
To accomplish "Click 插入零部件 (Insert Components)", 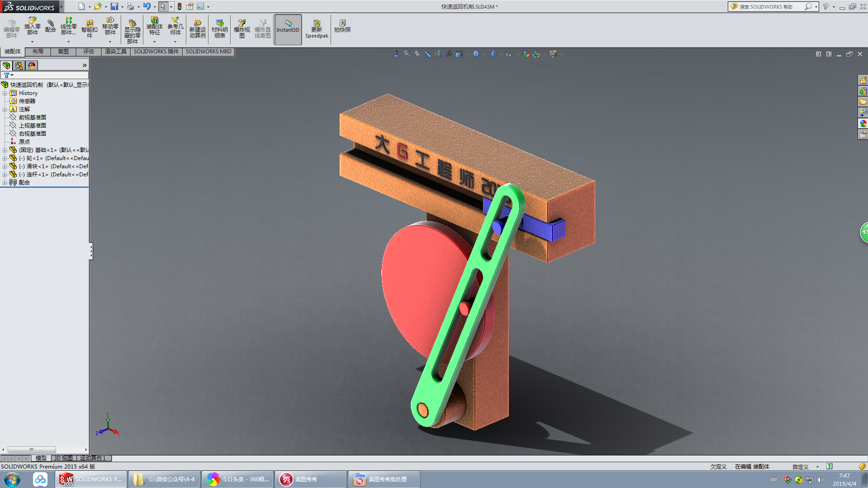I will 32,26.
